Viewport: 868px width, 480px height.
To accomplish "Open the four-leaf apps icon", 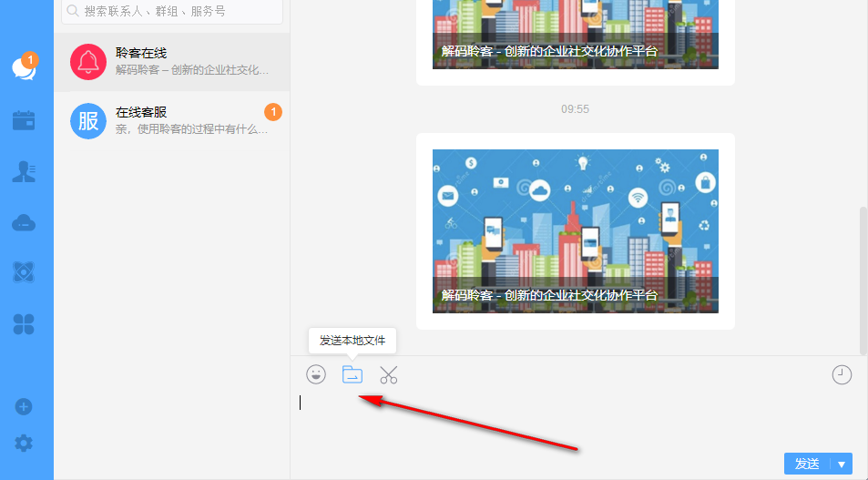I will 24,323.
